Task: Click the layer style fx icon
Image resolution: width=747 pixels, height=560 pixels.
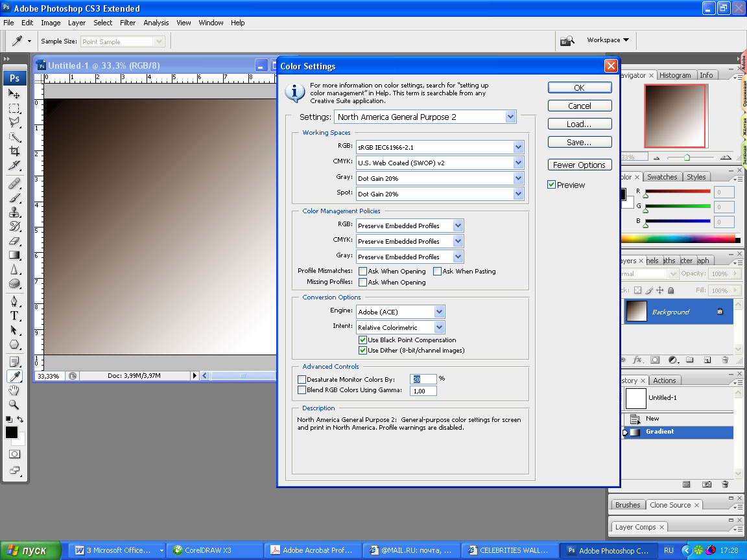Action: [x=637, y=360]
